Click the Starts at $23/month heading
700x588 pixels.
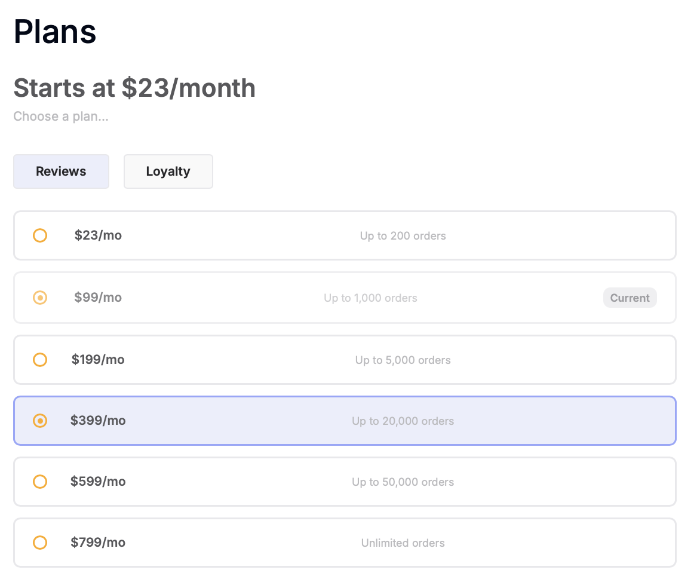click(x=134, y=88)
